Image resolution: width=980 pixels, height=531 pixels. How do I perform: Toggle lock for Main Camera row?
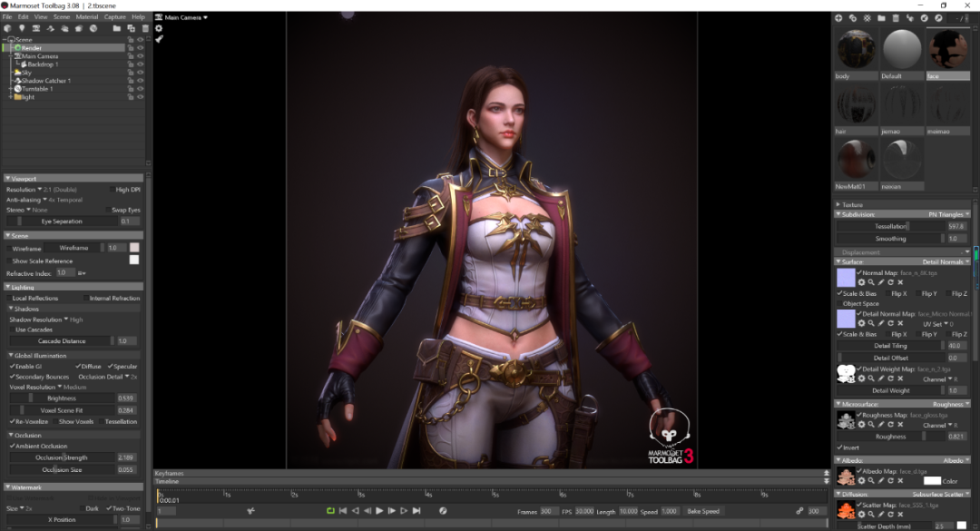131,56
